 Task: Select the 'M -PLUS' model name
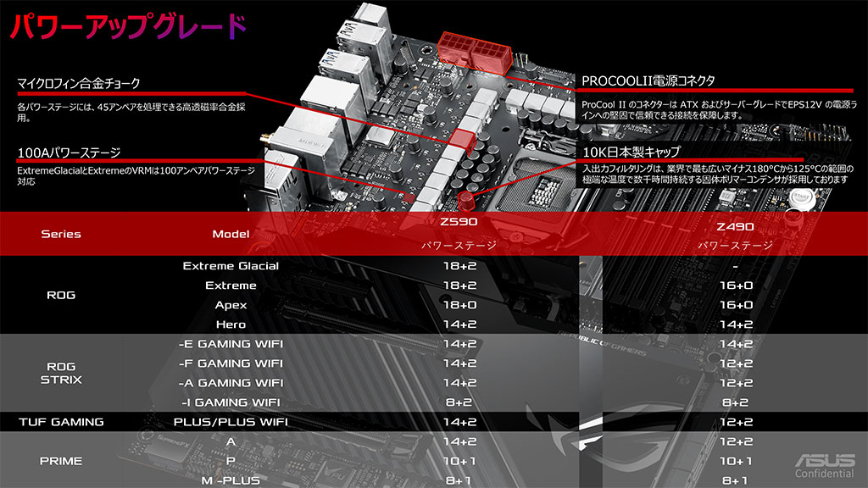(231, 480)
